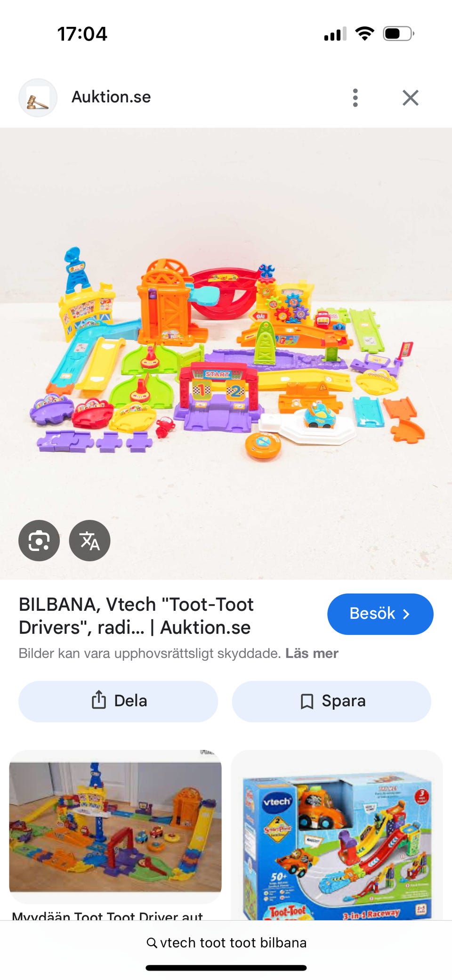Viewport: 452px width, 980px height.
Task: Tap the Auktion.se gavel site icon
Action: coord(38,97)
